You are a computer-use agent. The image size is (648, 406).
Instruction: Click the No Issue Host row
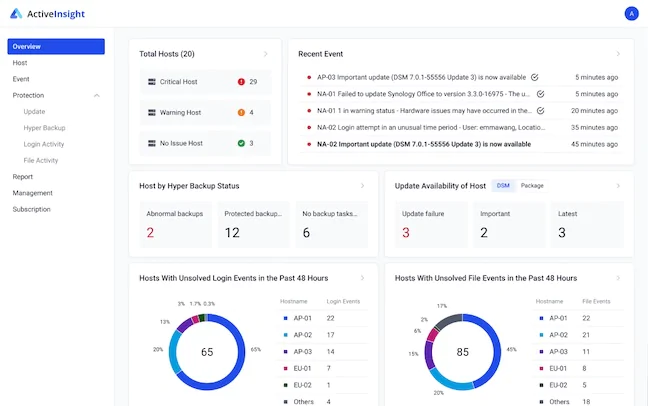point(205,143)
